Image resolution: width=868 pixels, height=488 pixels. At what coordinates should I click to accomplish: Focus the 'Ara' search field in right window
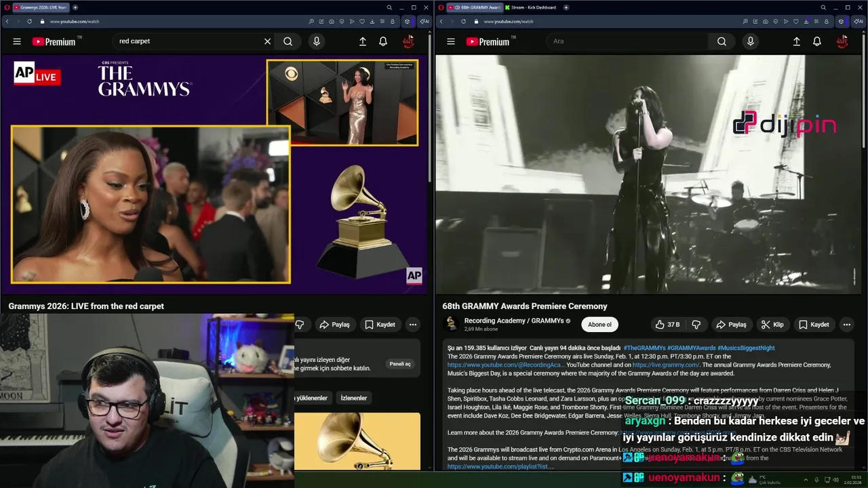(627, 41)
